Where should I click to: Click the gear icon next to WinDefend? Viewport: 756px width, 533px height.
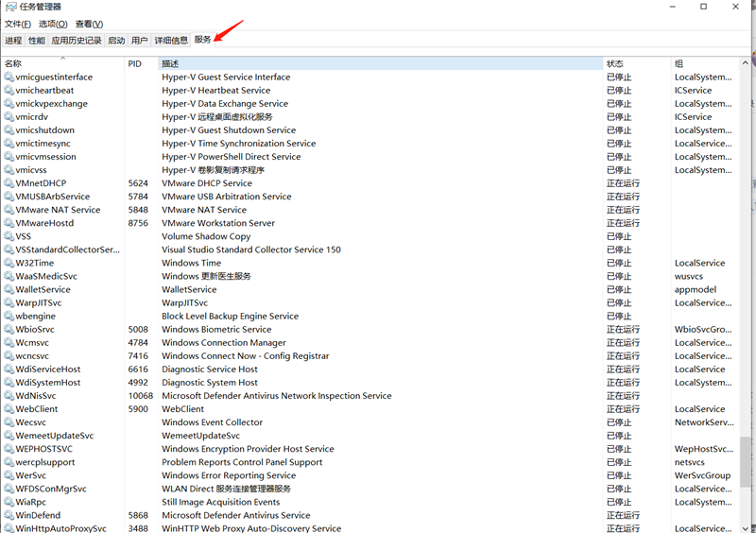[9, 516]
